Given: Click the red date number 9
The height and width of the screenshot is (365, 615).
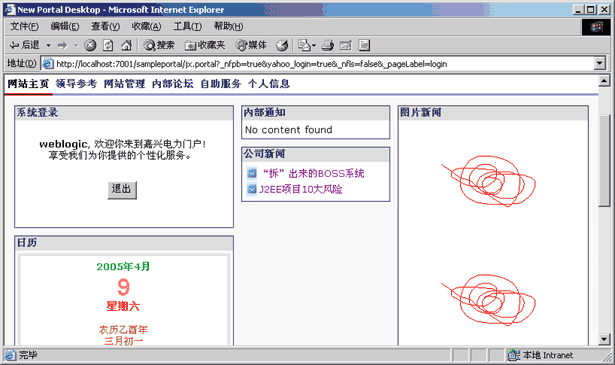Looking at the screenshot, I should (x=123, y=287).
